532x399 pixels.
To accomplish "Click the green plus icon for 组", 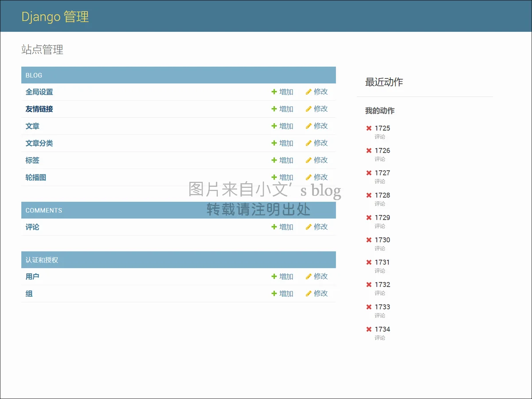I will point(274,294).
